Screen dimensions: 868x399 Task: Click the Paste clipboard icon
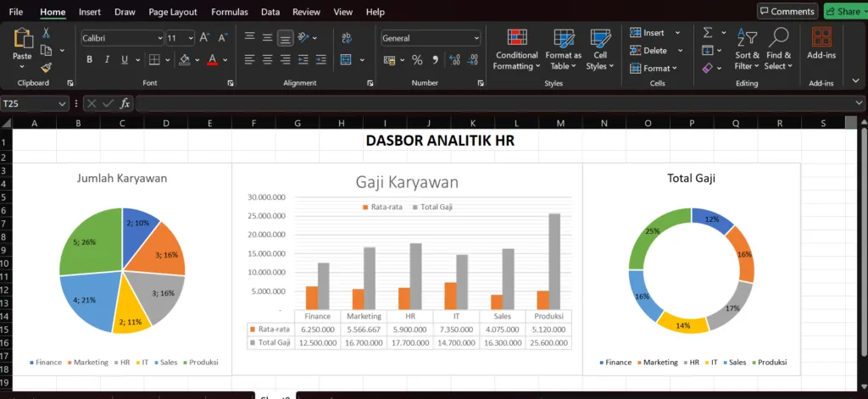pyautogui.click(x=23, y=38)
